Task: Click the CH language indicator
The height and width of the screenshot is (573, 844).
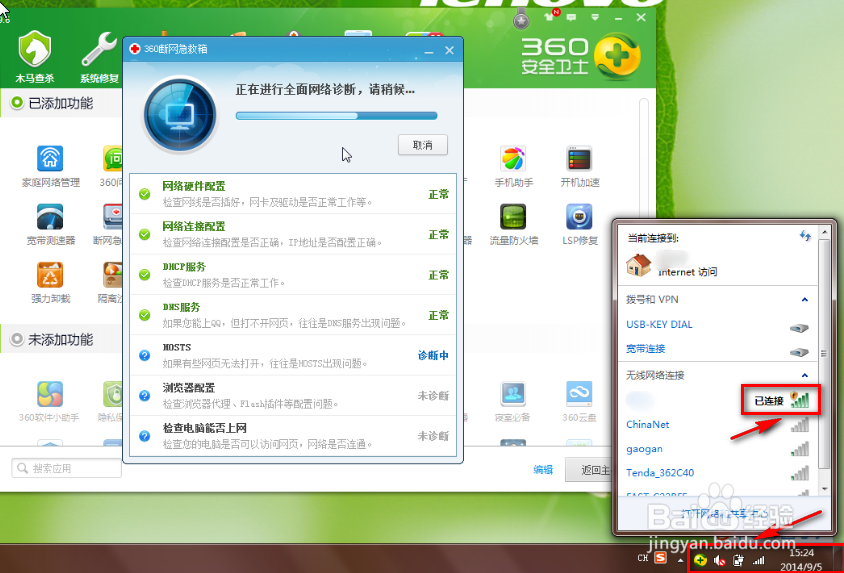Action: 643,558
